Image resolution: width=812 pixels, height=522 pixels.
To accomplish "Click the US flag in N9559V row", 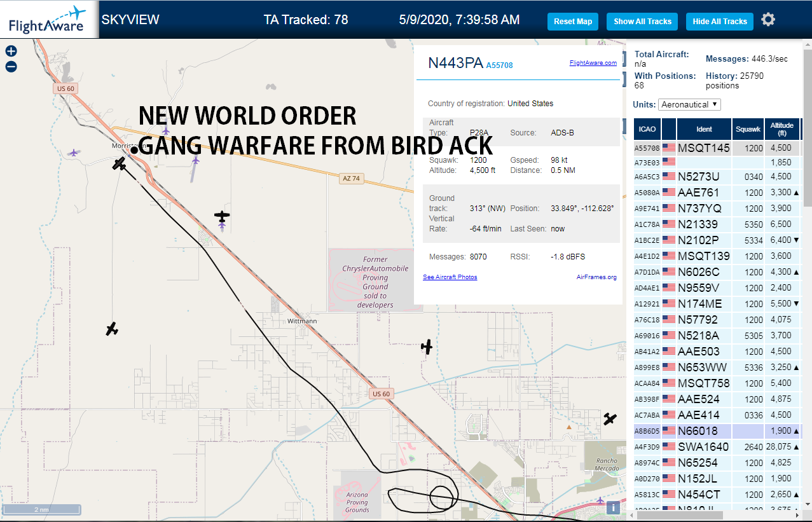I will (668, 288).
